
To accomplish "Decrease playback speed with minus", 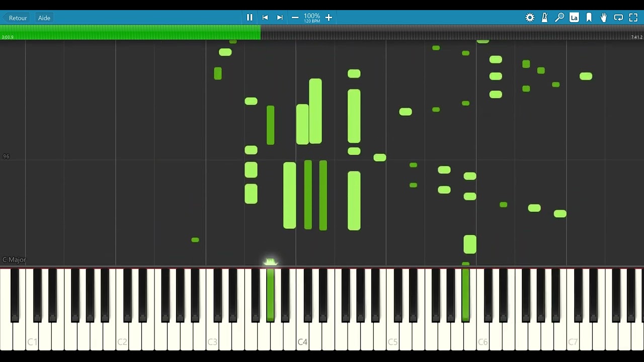I will 295,18.
